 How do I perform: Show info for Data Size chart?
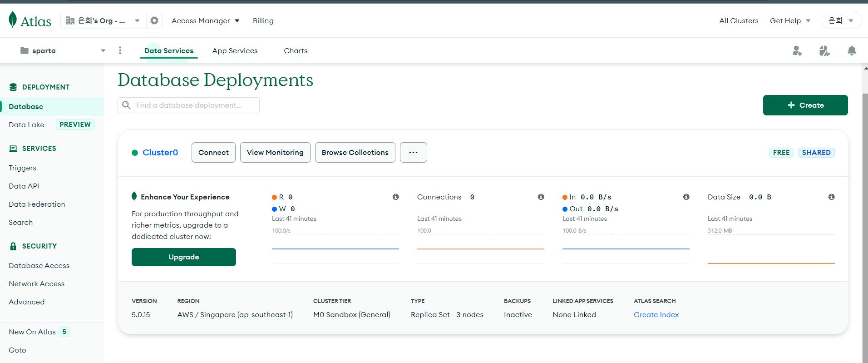tap(832, 197)
